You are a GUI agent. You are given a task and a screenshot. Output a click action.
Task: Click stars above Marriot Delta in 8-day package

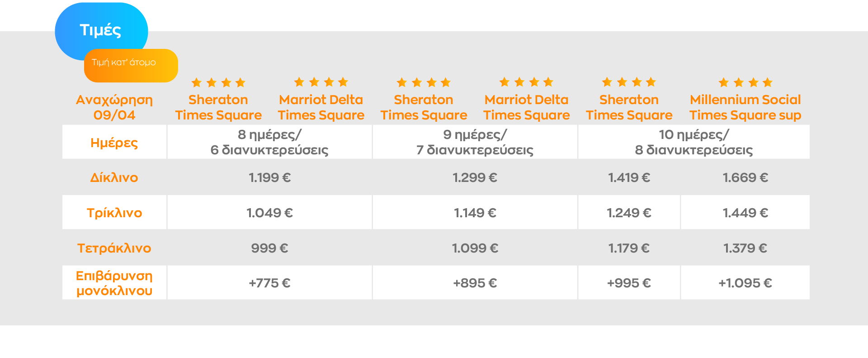pyautogui.click(x=321, y=82)
